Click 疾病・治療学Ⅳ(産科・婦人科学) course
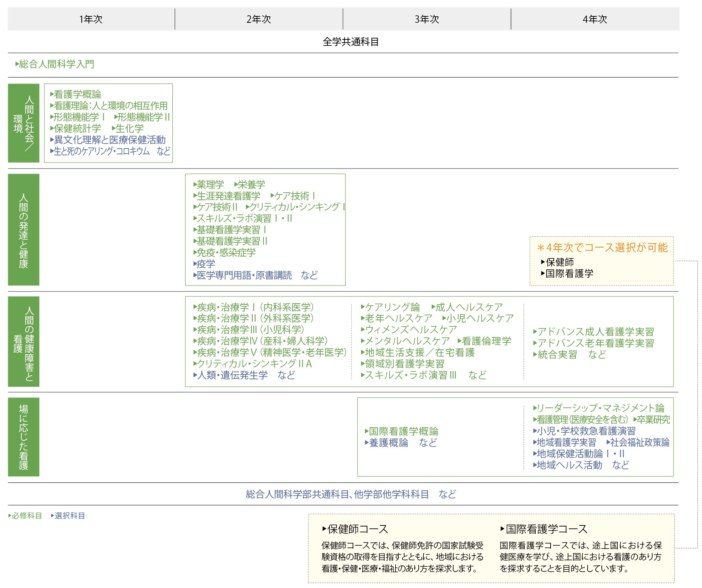The width and height of the screenshot is (702, 588). (x=261, y=341)
